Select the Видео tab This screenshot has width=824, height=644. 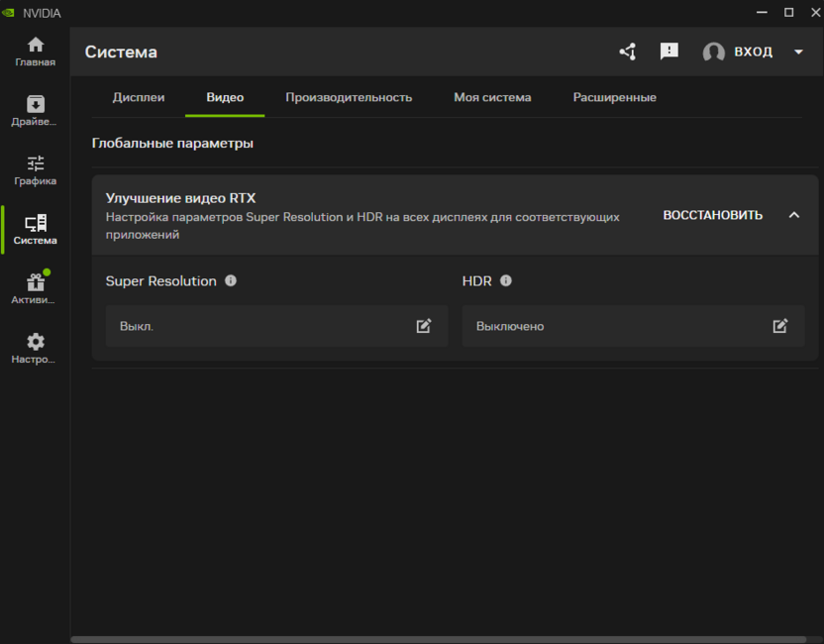(225, 97)
